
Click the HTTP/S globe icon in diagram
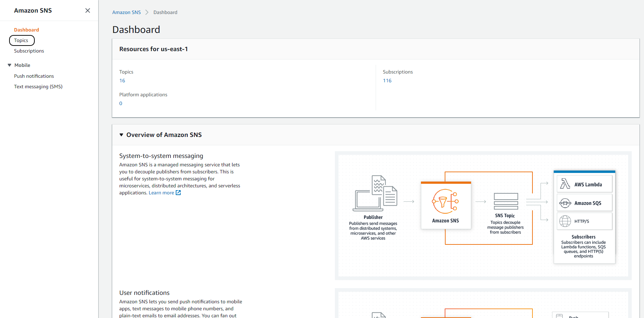(565, 221)
